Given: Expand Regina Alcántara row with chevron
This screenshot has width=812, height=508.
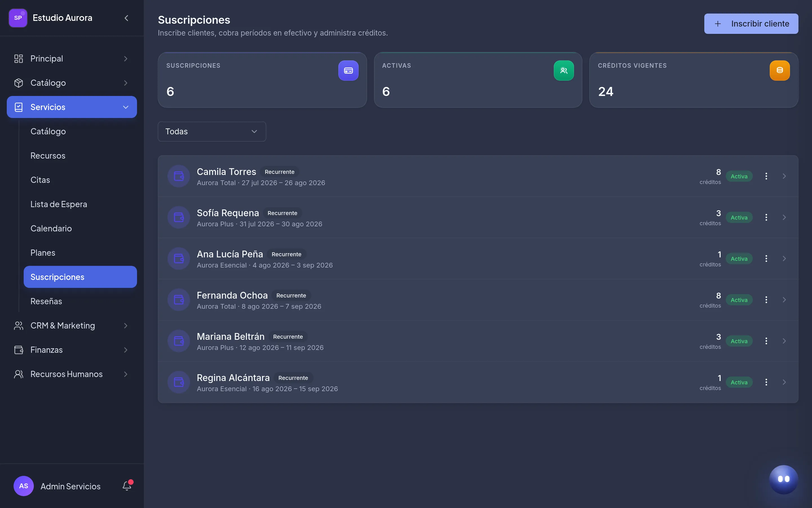Looking at the screenshot, I should click(x=784, y=382).
